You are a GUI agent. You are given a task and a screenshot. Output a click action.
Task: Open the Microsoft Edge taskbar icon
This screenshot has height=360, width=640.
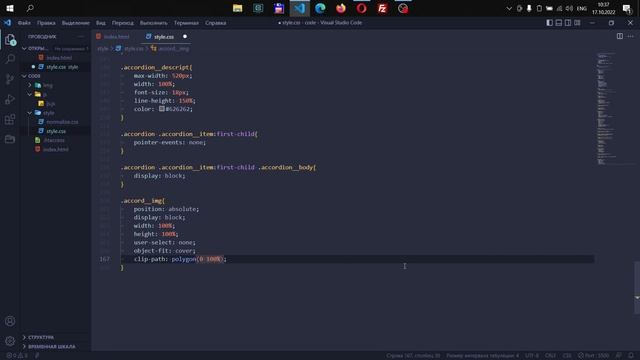click(x=320, y=8)
